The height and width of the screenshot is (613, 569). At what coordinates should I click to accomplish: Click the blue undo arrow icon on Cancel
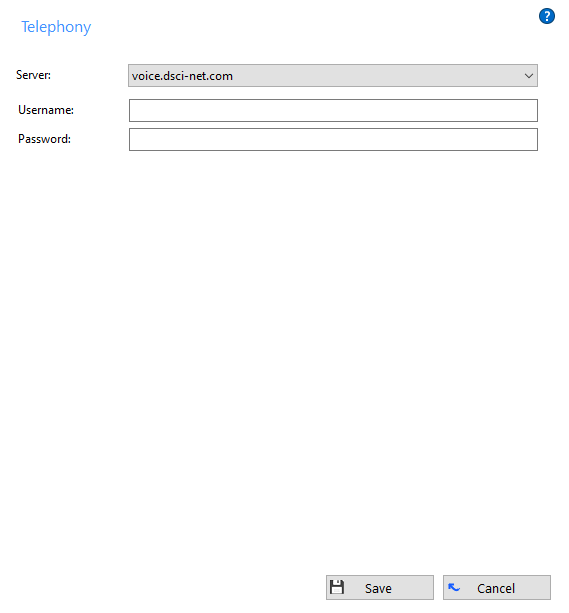[x=454, y=587]
